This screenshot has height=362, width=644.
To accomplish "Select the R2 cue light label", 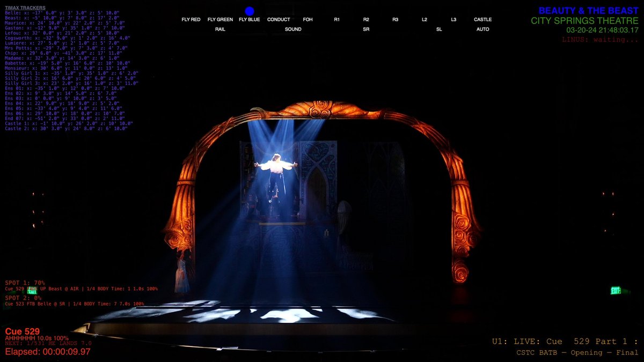I will (x=366, y=19).
